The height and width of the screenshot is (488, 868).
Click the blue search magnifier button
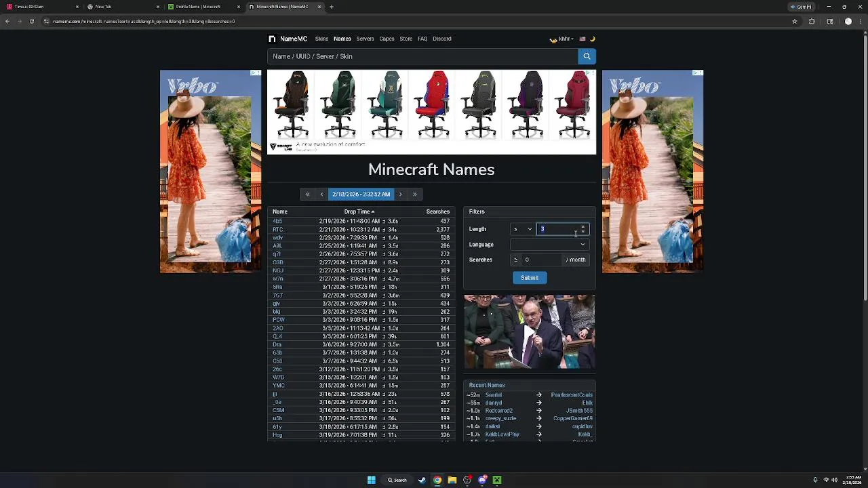[x=587, y=56]
